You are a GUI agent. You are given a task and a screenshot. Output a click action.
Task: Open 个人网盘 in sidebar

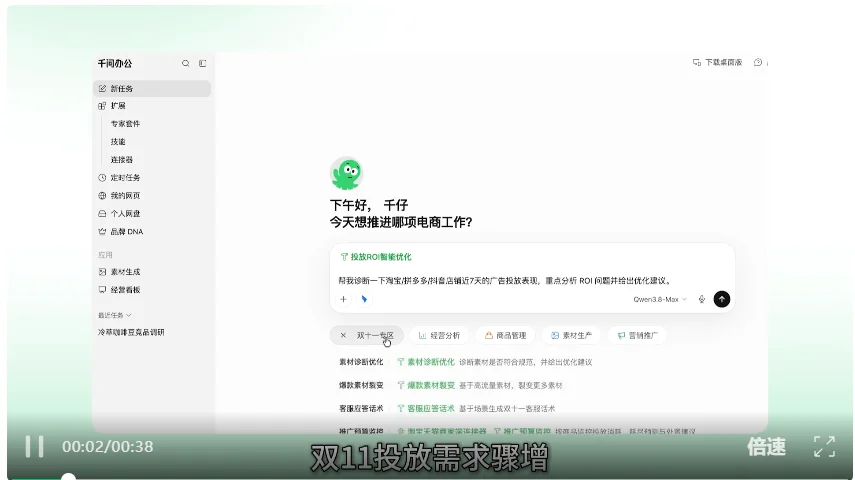point(119,214)
